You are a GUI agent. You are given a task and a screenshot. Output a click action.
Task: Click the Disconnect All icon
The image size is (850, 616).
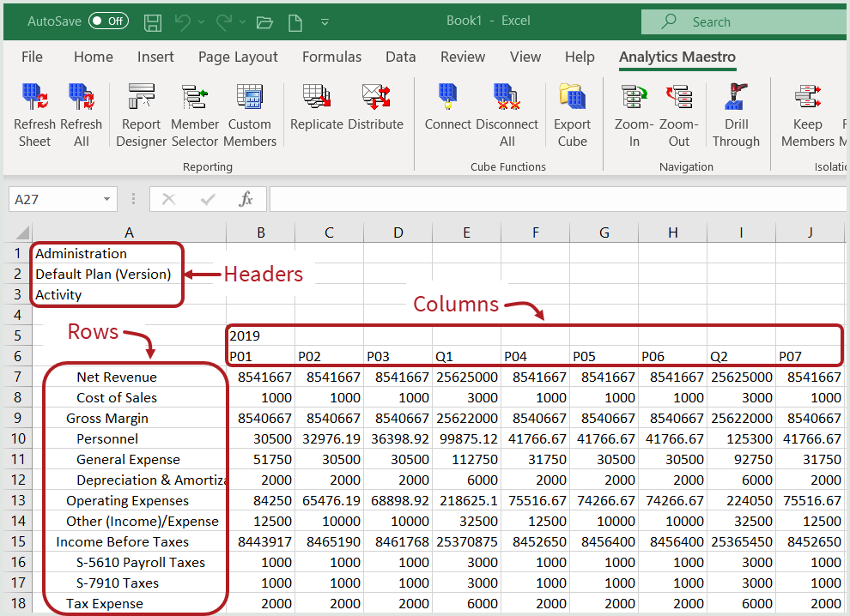(x=507, y=98)
